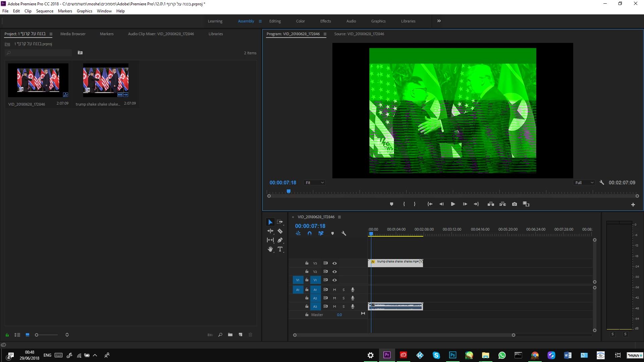Switch to the Media Browser tab
The image size is (644, 362).
(x=73, y=34)
